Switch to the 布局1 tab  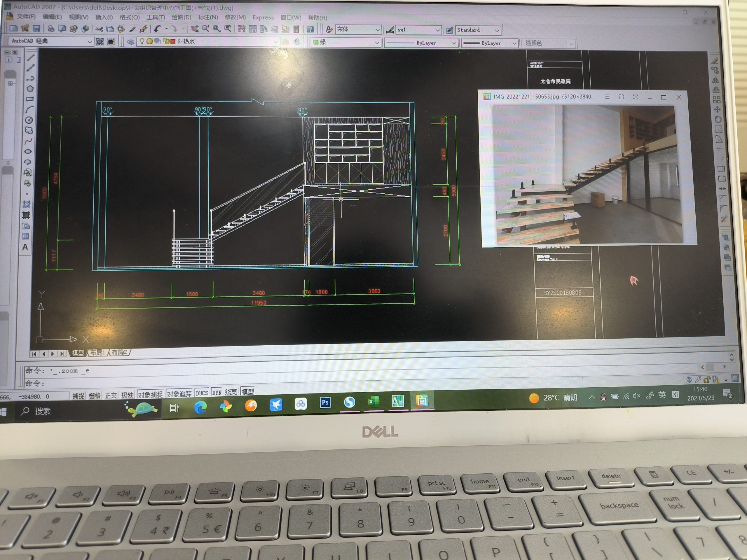(x=97, y=353)
